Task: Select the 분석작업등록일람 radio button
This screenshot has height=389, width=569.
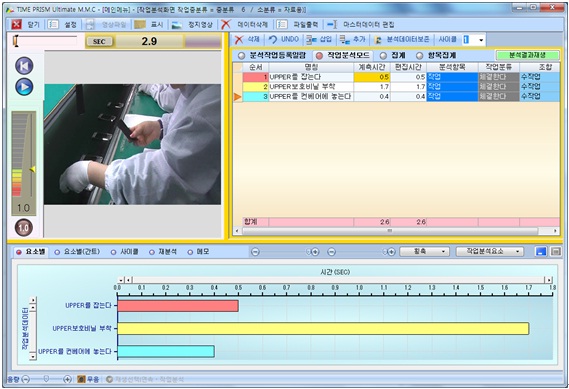Action: pyautogui.click(x=241, y=56)
